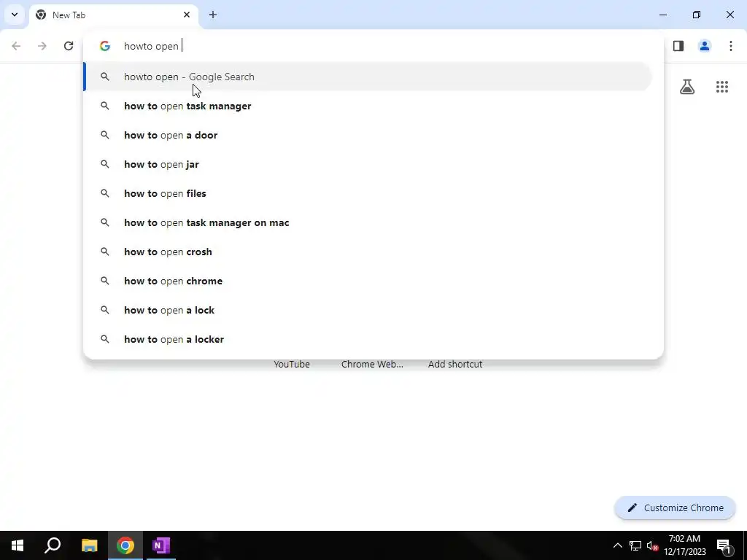The width and height of the screenshot is (747, 560).
Task: Open the notification center icon
Action: click(724, 545)
